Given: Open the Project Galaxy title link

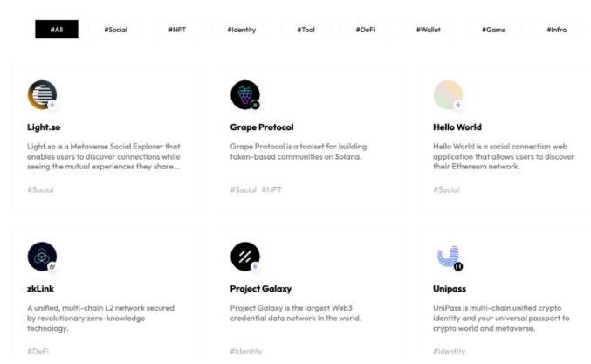Looking at the screenshot, I should [261, 289].
